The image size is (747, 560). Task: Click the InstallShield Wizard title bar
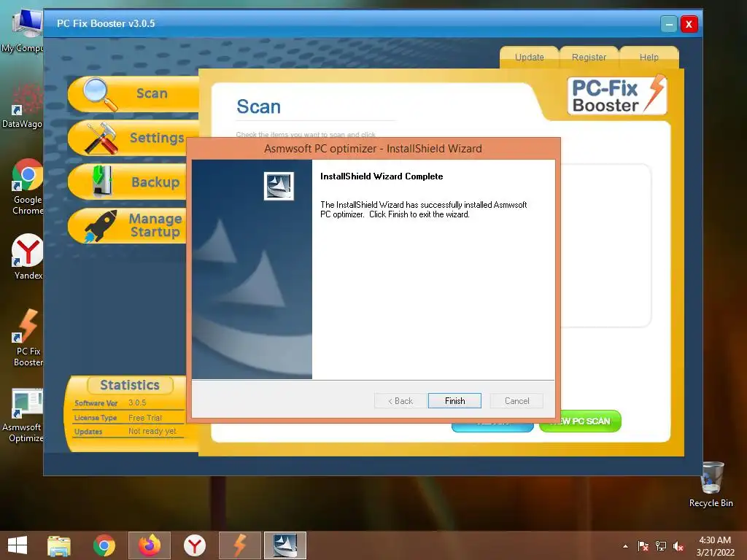(373, 149)
